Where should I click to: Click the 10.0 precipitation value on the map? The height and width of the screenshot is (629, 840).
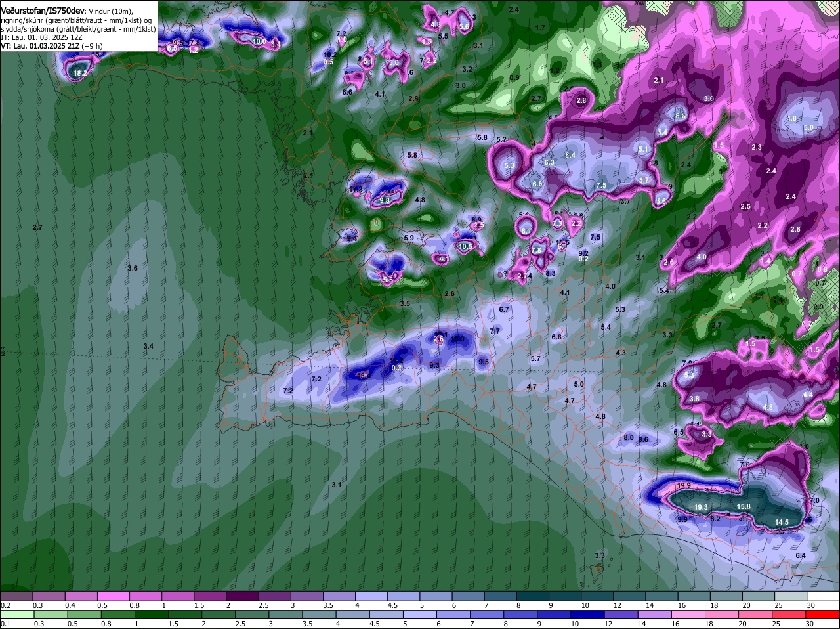coord(259,41)
